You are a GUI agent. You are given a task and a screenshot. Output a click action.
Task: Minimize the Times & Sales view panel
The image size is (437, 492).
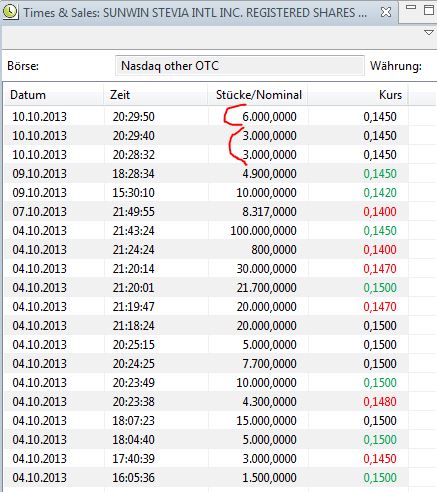tap(411, 7)
